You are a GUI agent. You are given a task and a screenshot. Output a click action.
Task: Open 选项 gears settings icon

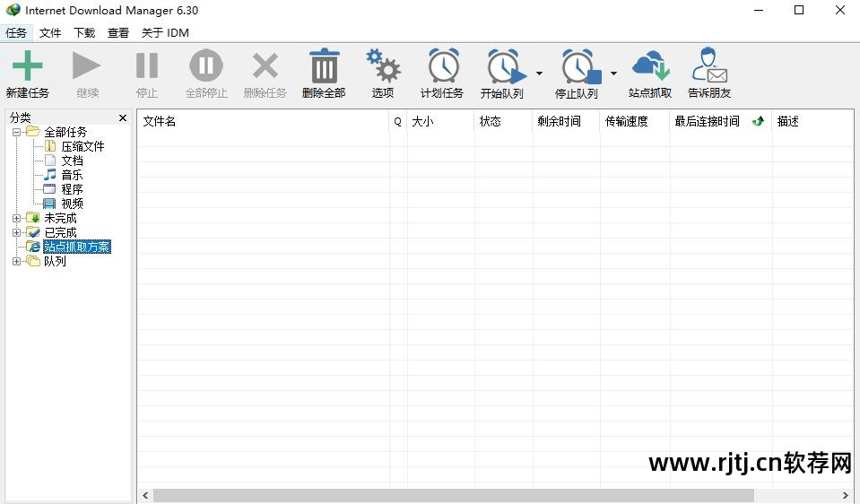pos(383,65)
